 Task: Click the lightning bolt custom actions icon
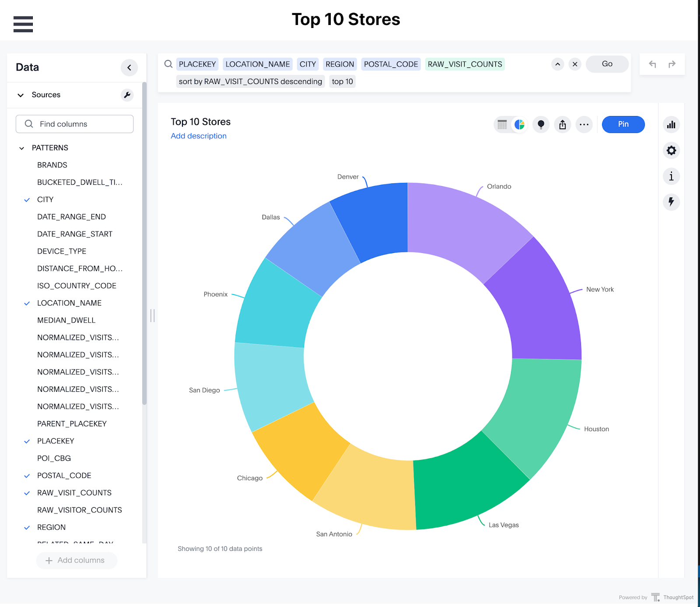point(671,202)
